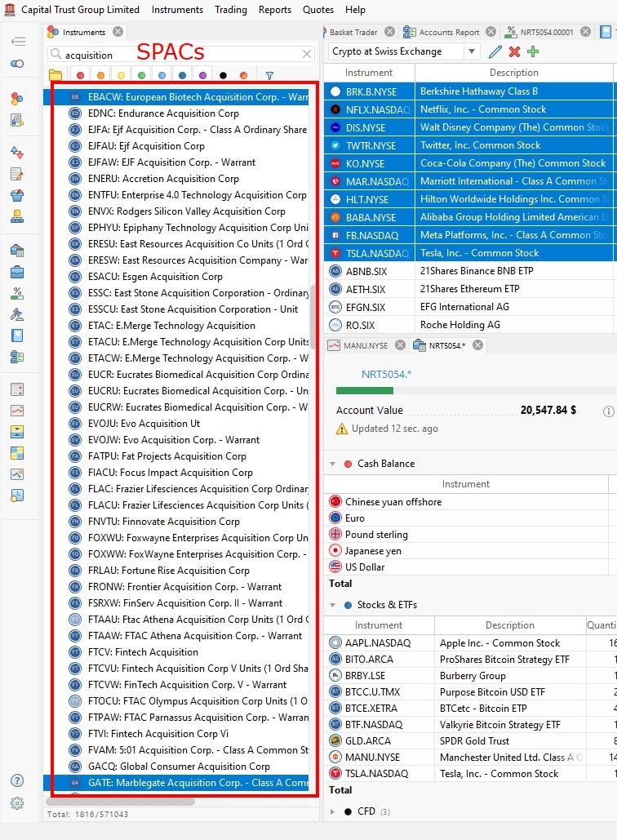Open instrument search icon below colored circles
617x840 pixels.
point(17,120)
